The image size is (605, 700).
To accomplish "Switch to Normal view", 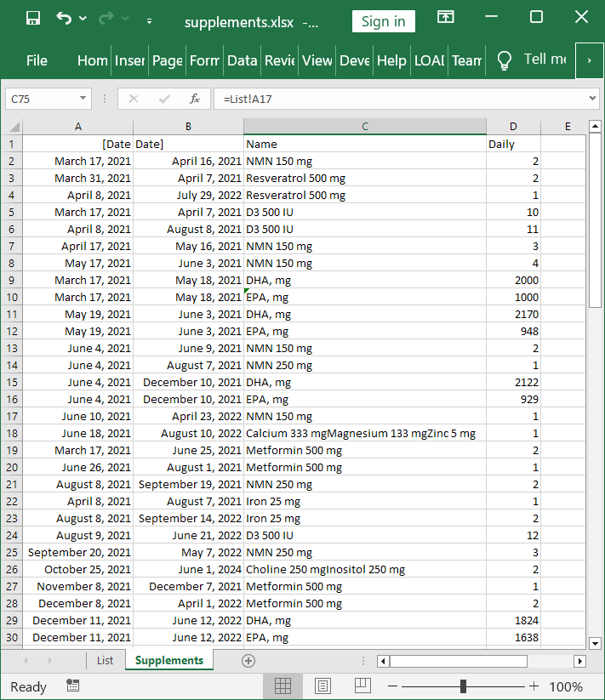I will [x=283, y=686].
